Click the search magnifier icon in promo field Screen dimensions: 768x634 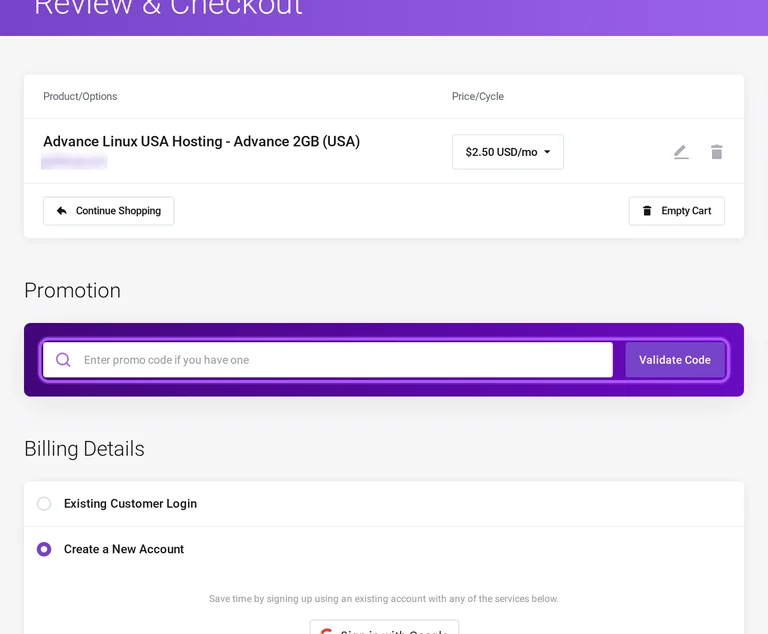[63, 360]
